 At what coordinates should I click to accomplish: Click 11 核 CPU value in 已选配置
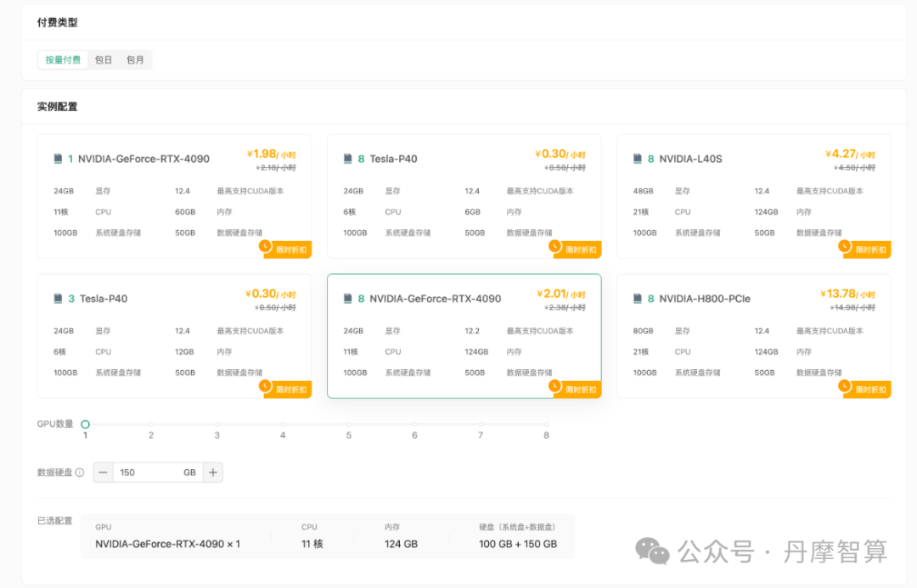coord(312,544)
